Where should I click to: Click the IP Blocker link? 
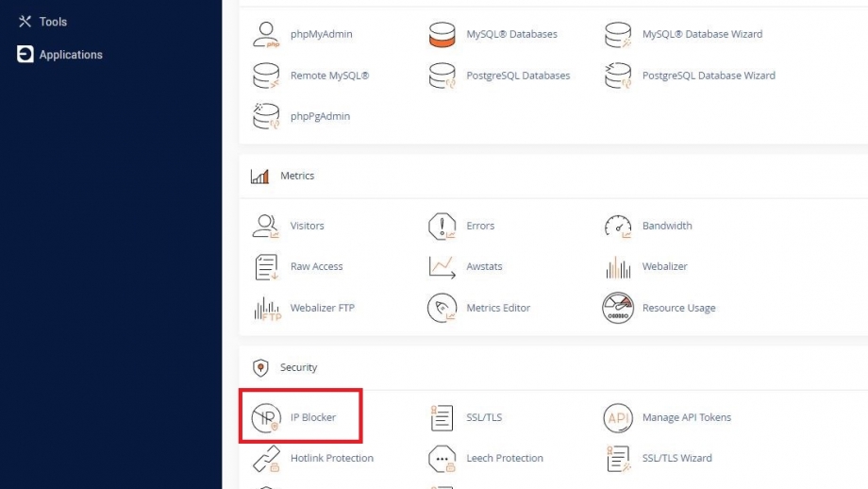coord(313,417)
